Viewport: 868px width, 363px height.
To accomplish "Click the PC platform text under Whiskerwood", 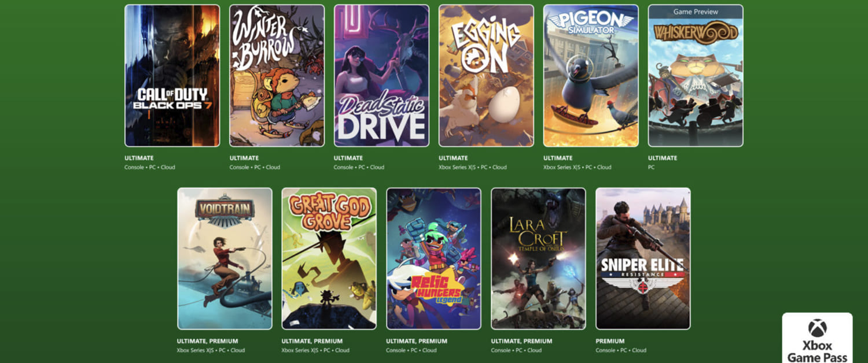I will pos(651,167).
